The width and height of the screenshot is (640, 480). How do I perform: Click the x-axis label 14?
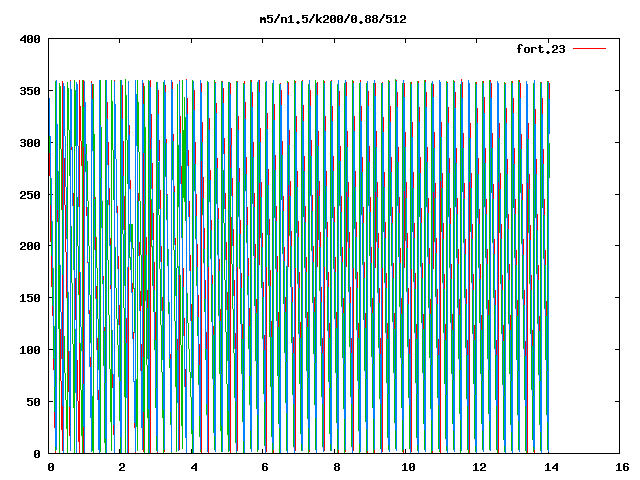[551, 467]
